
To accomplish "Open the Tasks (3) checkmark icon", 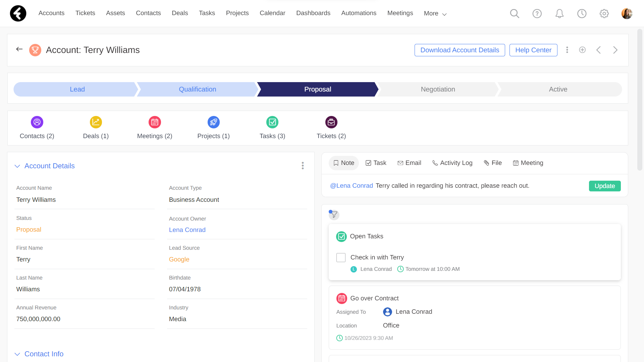I will (272, 122).
